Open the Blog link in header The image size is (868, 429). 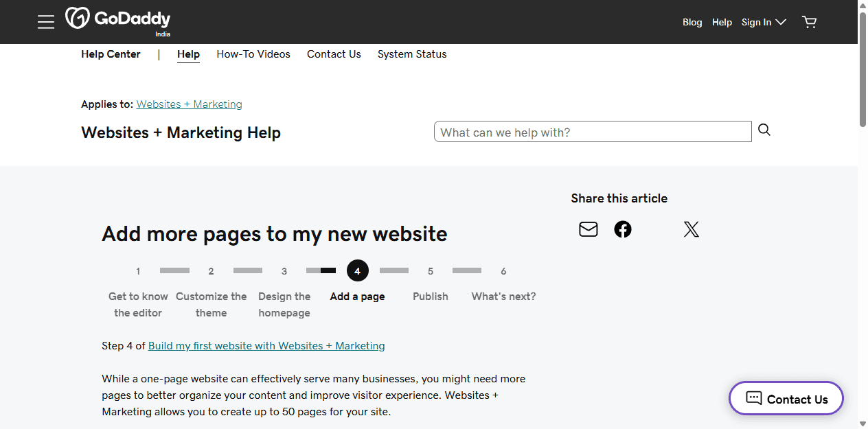[692, 22]
